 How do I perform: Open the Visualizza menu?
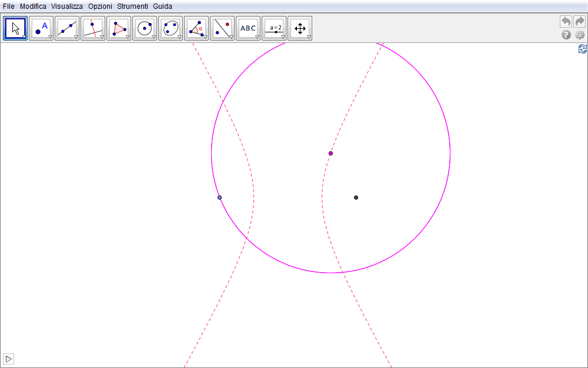coord(66,6)
